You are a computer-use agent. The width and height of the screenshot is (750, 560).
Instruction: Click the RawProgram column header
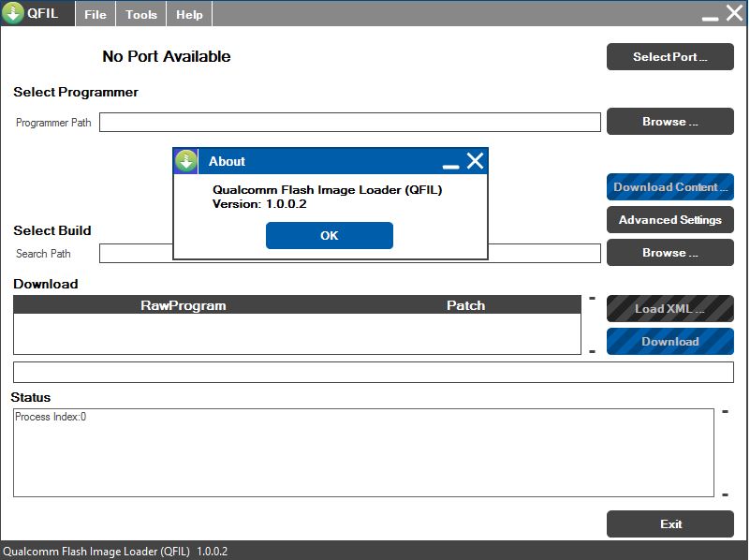point(184,305)
